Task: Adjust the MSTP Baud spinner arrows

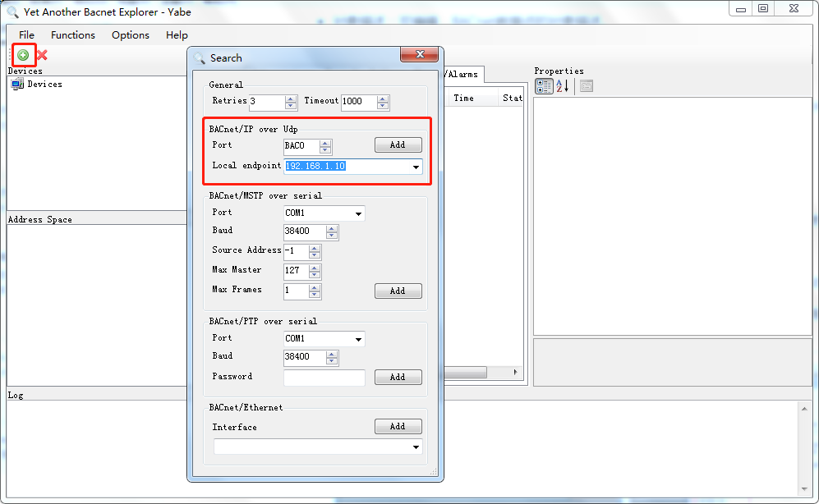Action: 332,231
